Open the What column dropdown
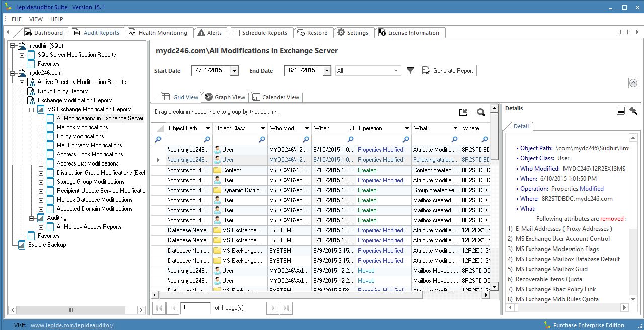The width and height of the screenshot is (644, 330). click(x=455, y=128)
